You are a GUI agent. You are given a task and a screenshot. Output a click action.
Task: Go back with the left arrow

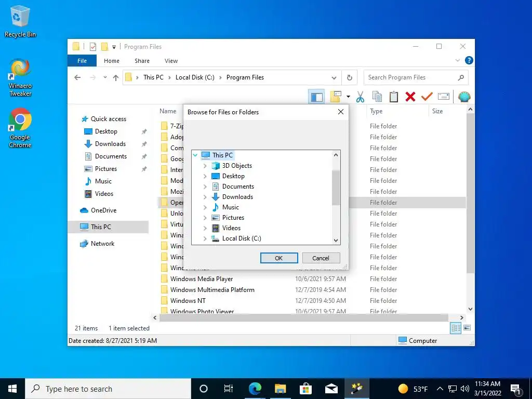(77, 78)
